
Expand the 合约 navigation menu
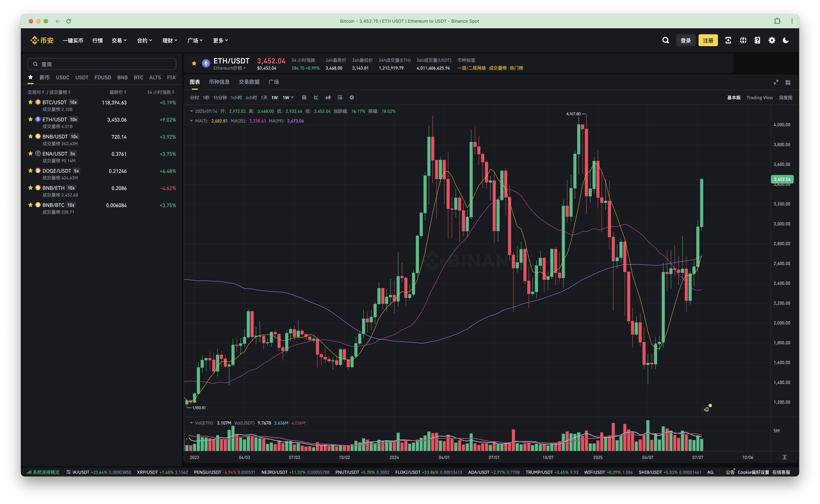pyautogui.click(x=144, y=40)
